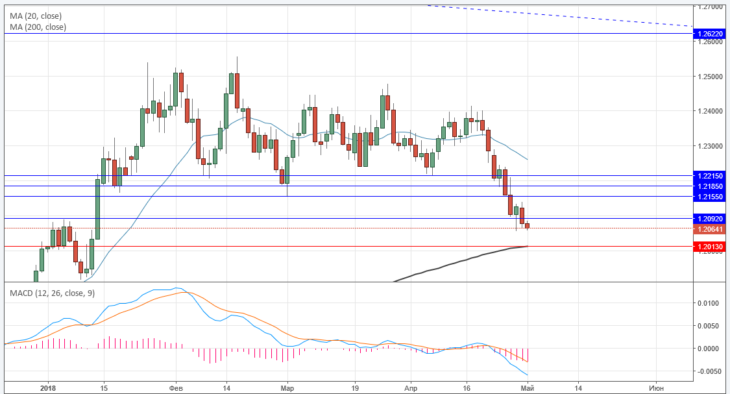Image resolution: width=730 pixels, height=394 pixels.
Task: Click the Апр date axis label
Action: click(x=411, y=388)
